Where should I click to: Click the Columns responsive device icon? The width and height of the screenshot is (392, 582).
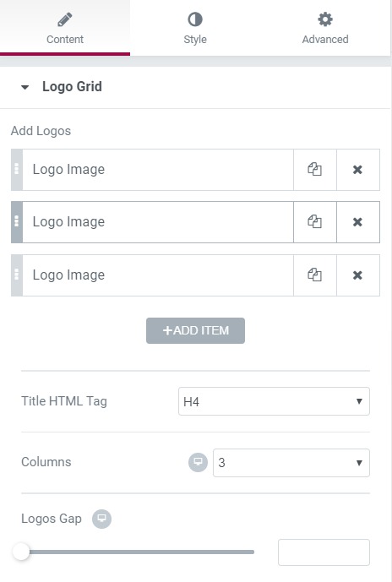tap(198, 463)
